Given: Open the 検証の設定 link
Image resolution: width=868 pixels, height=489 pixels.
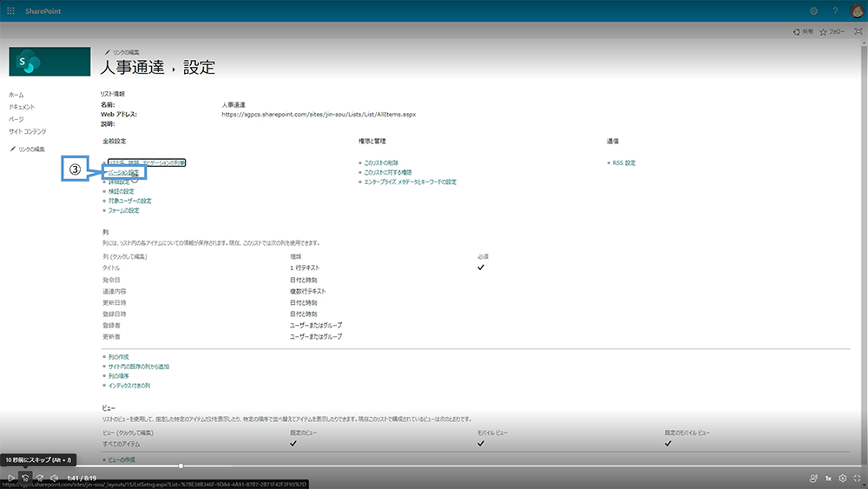Looking at the screenshot, I should (x=122, y=191).
